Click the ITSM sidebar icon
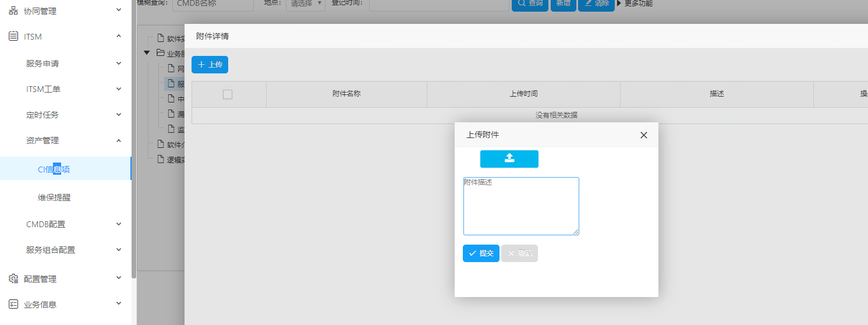 [13, 37]
